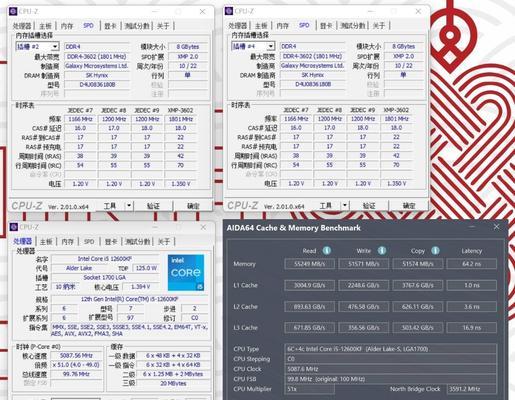
Task: Select SPD tab in slot #2 window
Action: pyautogui.click(x=88, y=25)
